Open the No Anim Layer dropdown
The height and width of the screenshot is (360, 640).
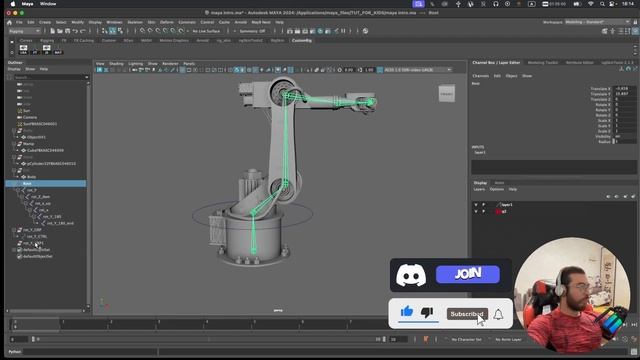508,340
